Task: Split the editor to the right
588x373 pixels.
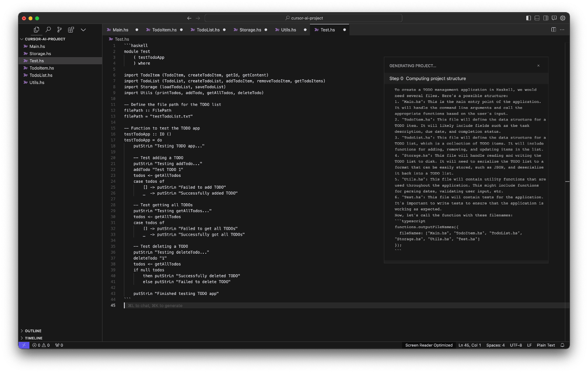Action: 554,29
